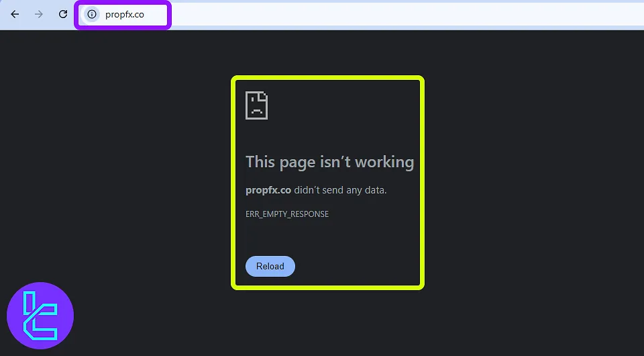644x356 pixels.
Task: Click empty space in the address bar
Action: (402, 14)
